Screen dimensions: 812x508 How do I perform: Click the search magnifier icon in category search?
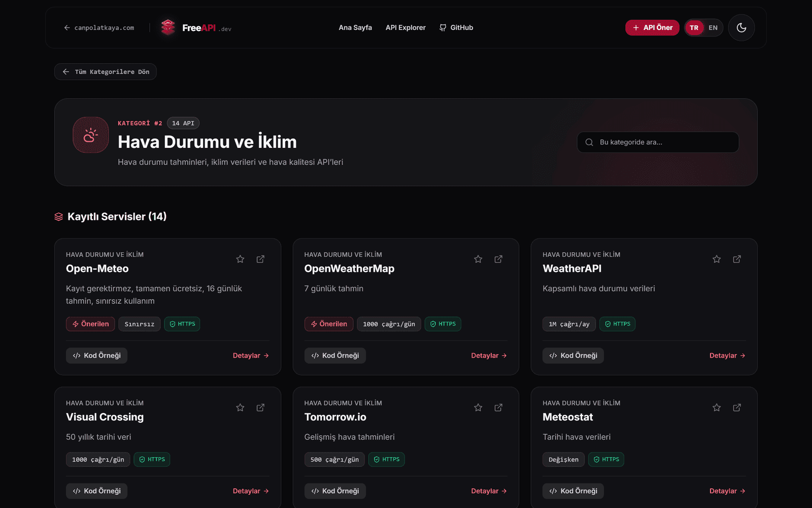589,142
